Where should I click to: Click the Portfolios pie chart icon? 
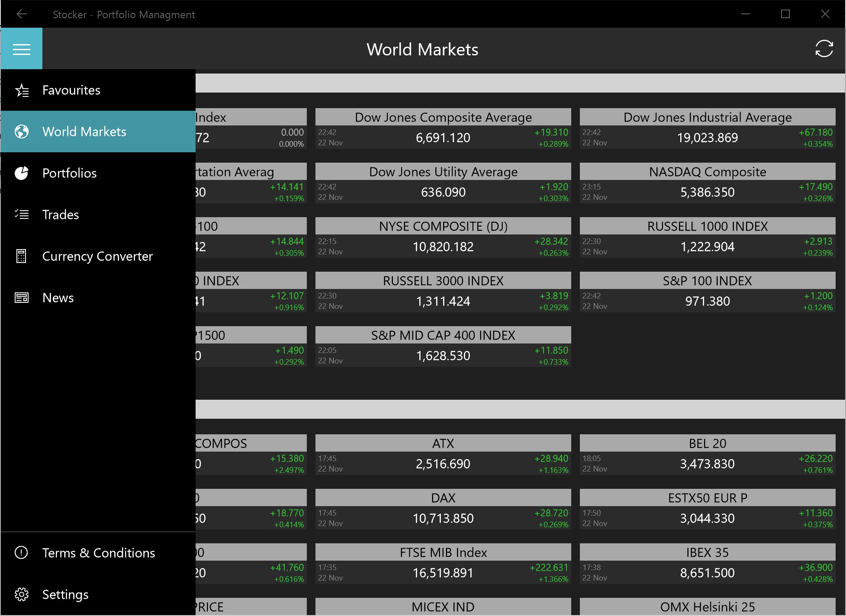[22, 173]
